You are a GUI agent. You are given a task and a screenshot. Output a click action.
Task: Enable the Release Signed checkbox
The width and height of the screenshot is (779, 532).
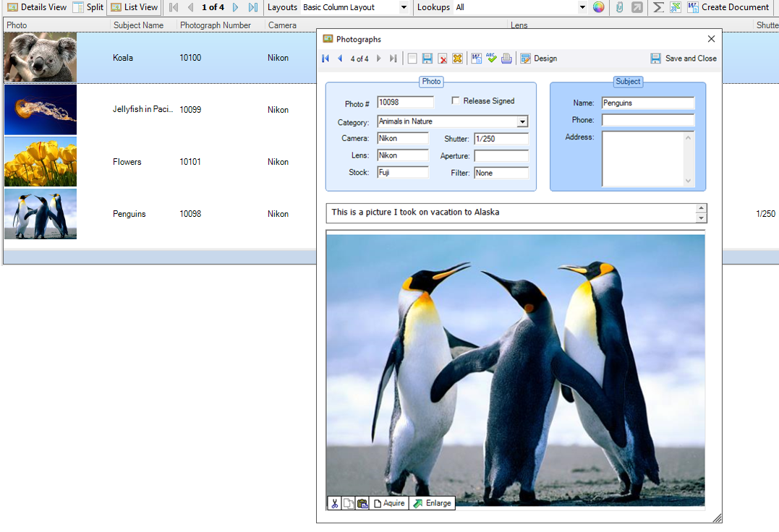(x=456, y=100)
